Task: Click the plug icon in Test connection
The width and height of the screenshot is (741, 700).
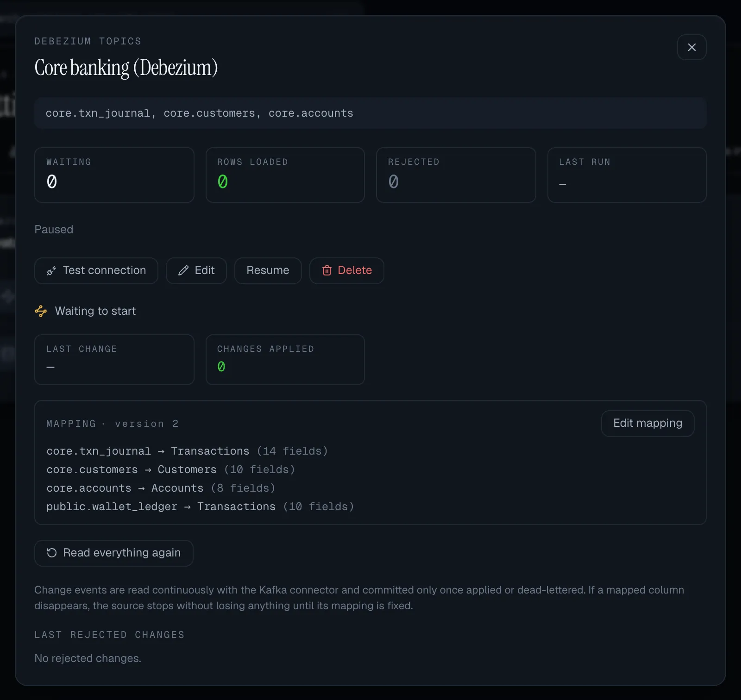Action: coord(51,270)
